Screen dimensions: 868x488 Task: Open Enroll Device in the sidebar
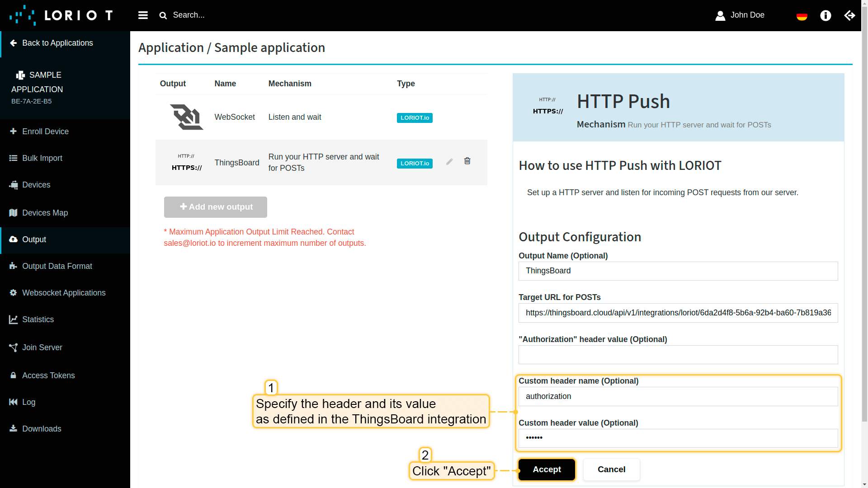coord(45,131)
